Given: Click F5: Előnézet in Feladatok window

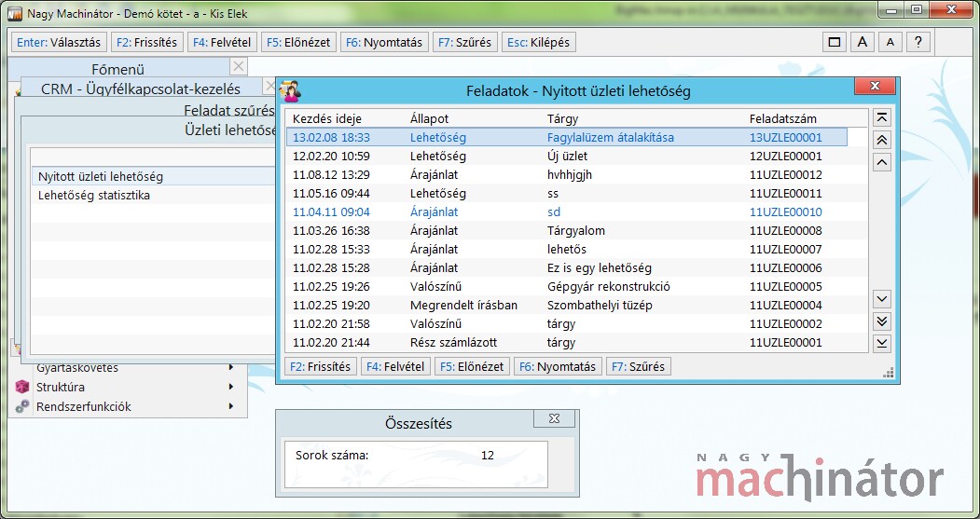Looking at the screenshot, I should [x=472, y=366].
